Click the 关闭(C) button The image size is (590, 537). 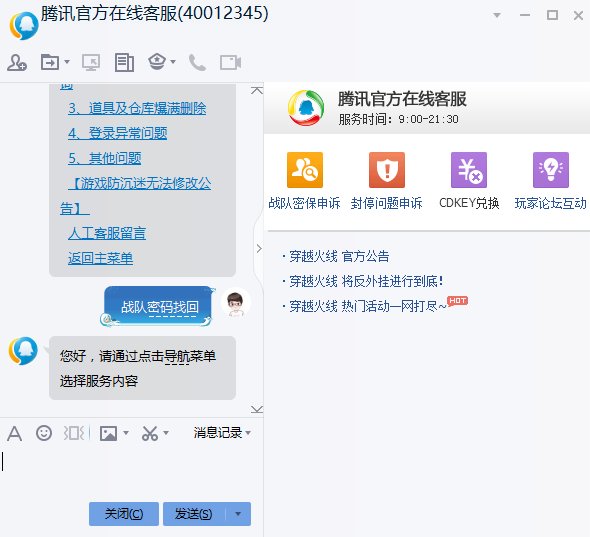pyautogui.click(x=124, y=514)
